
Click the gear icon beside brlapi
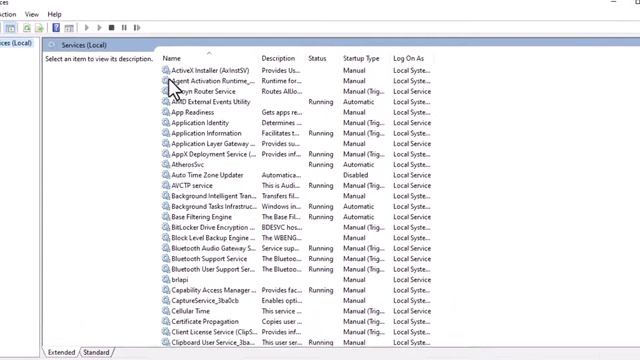click(x=166, y=280)
